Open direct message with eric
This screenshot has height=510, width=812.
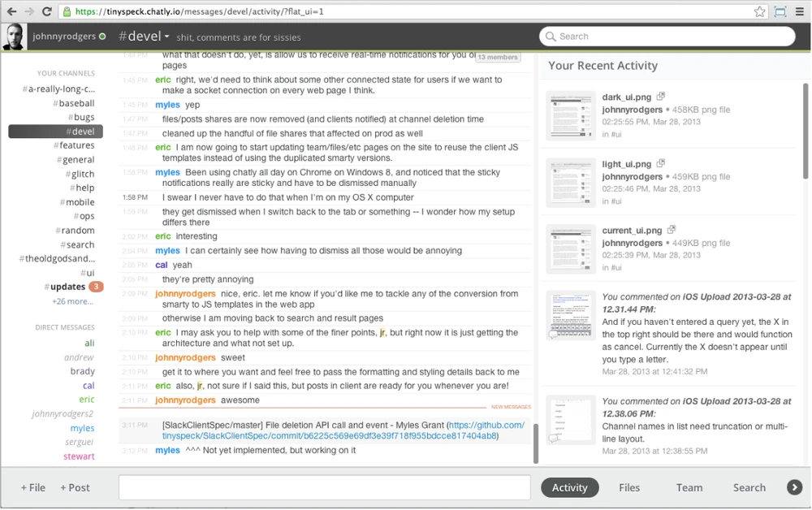click(x=87, y=400)
